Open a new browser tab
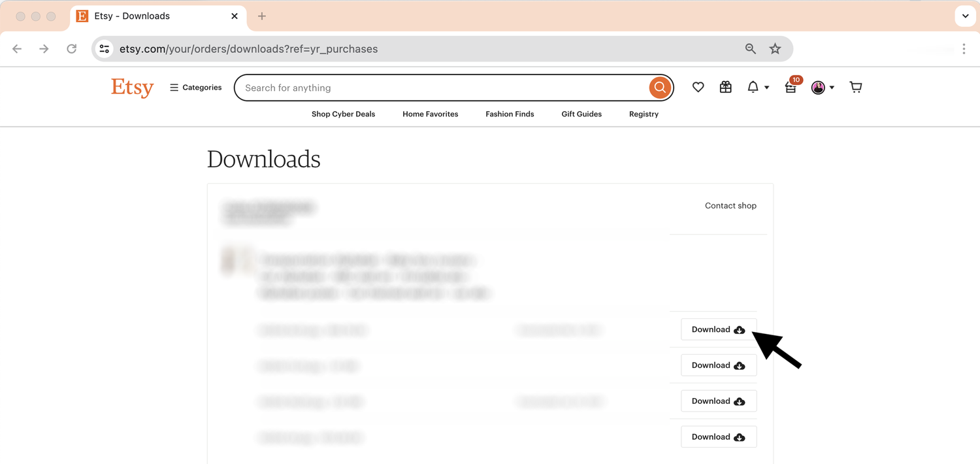Viewport: 980px width, 464px height. [x=262, y=16]
